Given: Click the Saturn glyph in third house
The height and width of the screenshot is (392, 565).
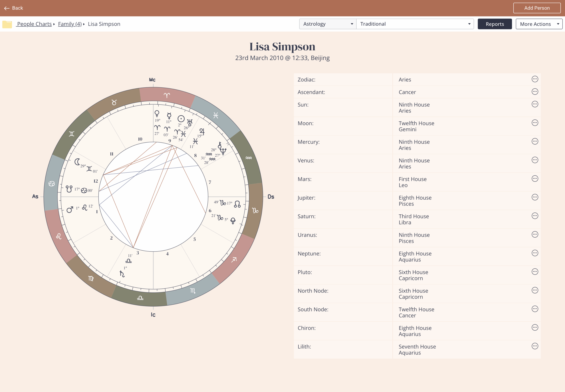Looking at the screenshot, I should (122, 274).
